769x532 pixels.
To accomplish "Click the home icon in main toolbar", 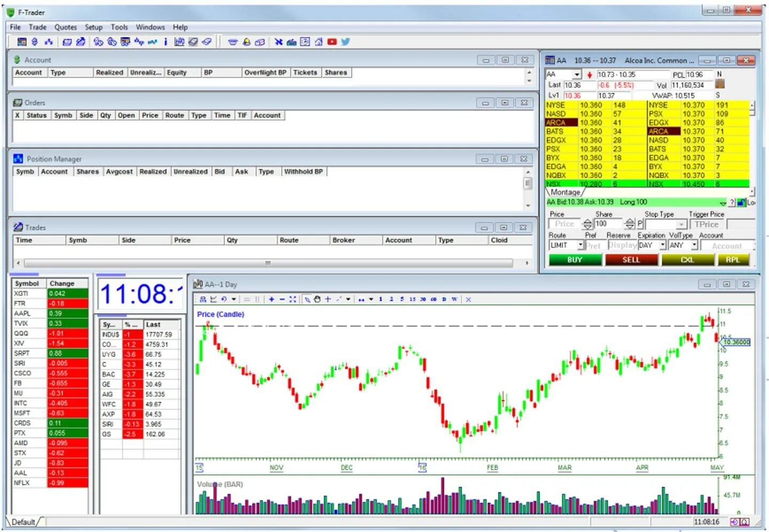I will coord(318,42).
